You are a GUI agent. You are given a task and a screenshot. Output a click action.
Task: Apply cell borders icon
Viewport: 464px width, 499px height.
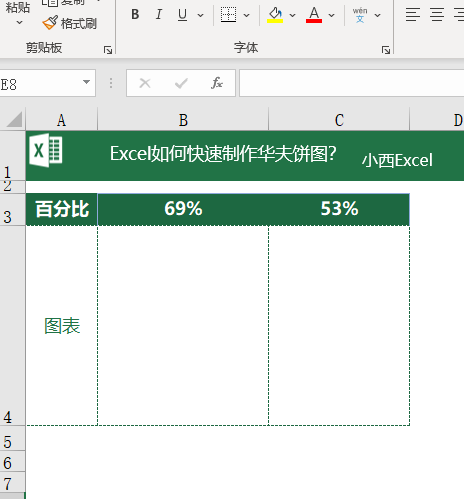point(228,15)
